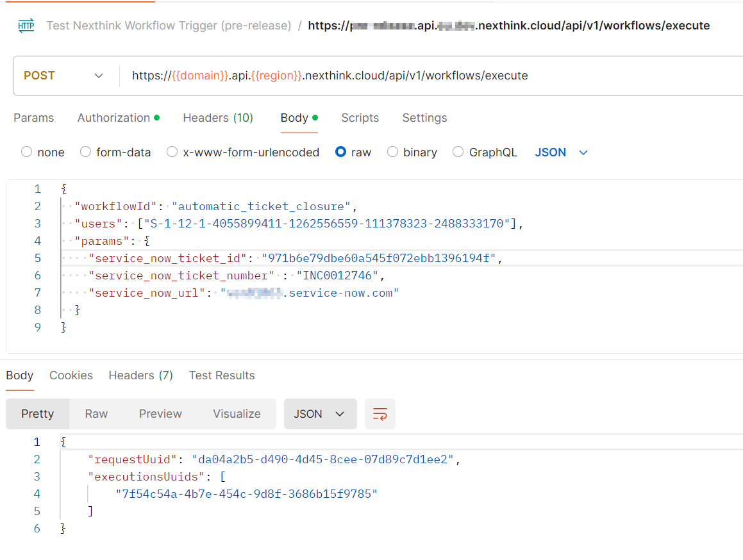
Task: Click line number 5 in request editor
Action: click(x=37, y=258)
